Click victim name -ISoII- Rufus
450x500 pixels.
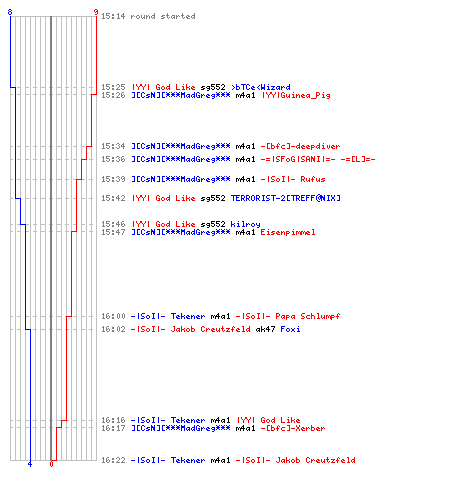pyautogui.click(x=293, y=179)
